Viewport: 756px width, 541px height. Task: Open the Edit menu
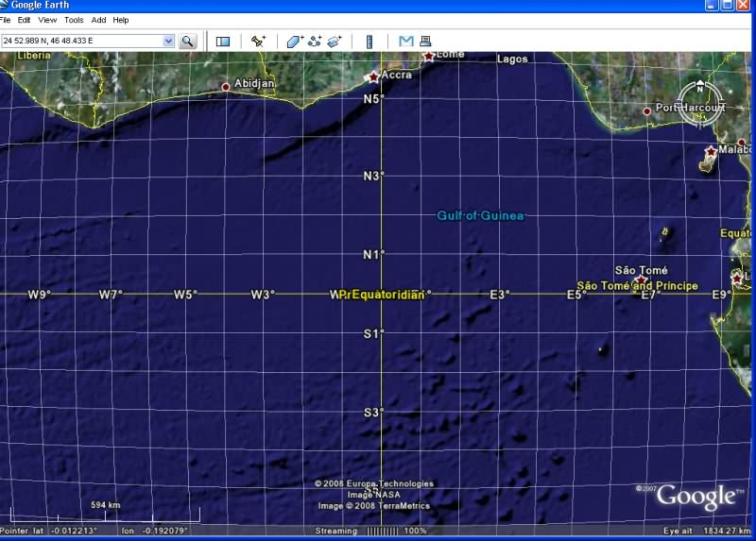pos(24,20)
